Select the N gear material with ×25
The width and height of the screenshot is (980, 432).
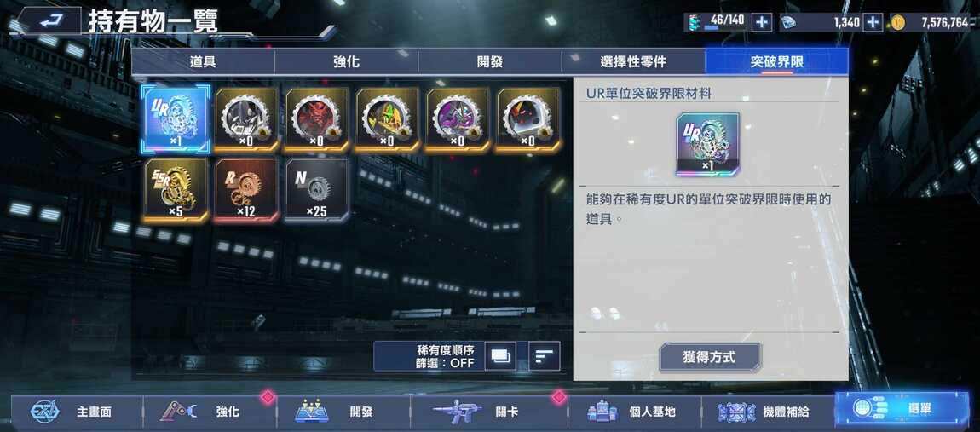click(317, 190)
